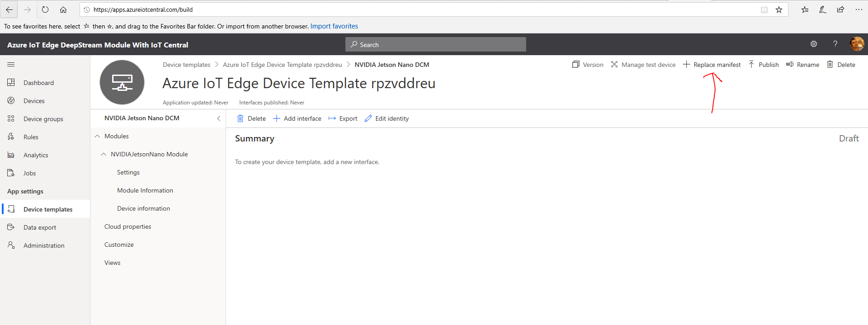Open Cloud properties
Screen dimensions: 868x325
point(128,226)
